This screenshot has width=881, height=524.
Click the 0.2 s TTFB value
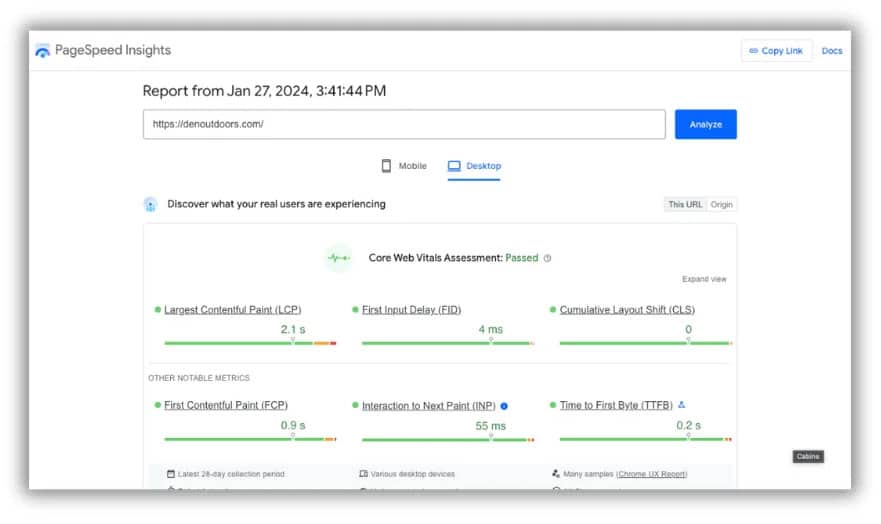[x=688, y=426]
